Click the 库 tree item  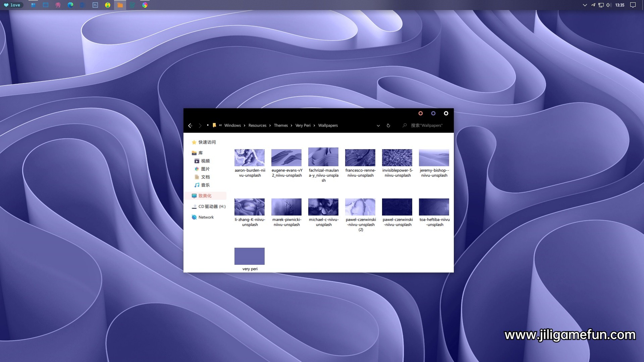click(x=201, y=153)
